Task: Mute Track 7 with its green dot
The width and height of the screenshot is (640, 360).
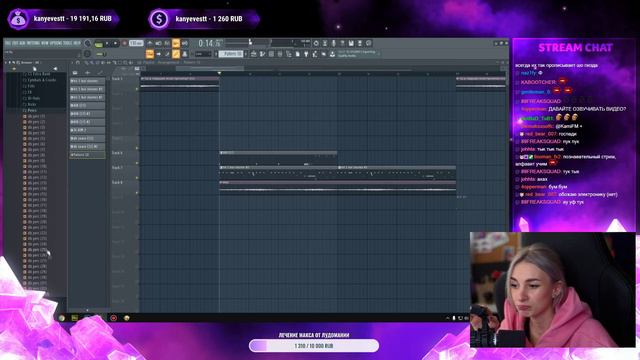Action: 137,178
